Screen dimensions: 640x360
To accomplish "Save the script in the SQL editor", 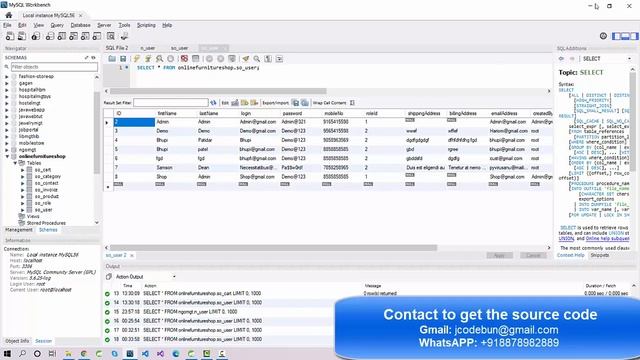I will pyautogui.click(x=123, y=59).
